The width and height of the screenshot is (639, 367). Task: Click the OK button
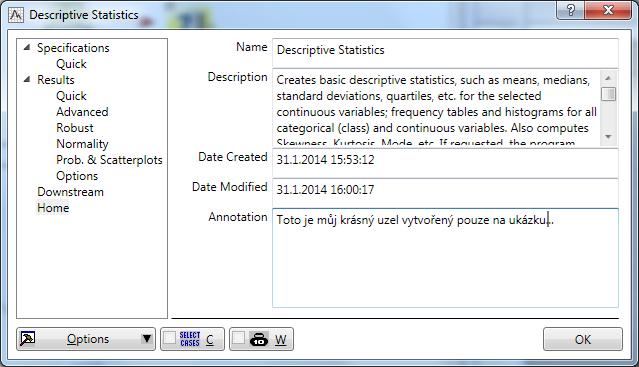[583, 339]
